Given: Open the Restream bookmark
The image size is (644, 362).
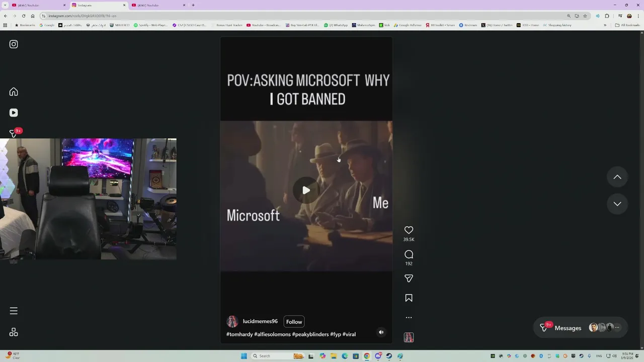Looking at the screenshot, I should 468,25.
